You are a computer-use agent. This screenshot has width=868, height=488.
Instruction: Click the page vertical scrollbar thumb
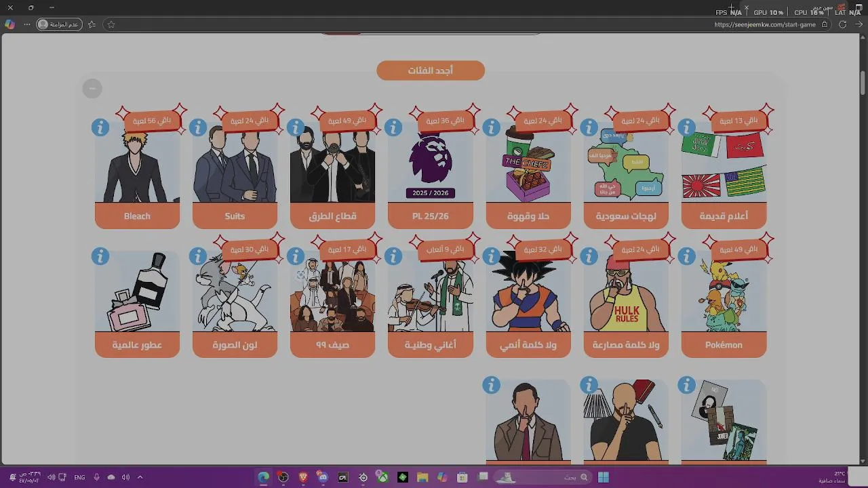(863, 83)
